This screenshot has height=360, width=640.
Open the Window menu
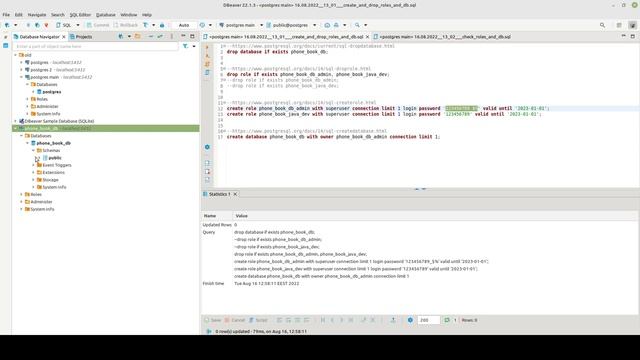tap(129, 15)
